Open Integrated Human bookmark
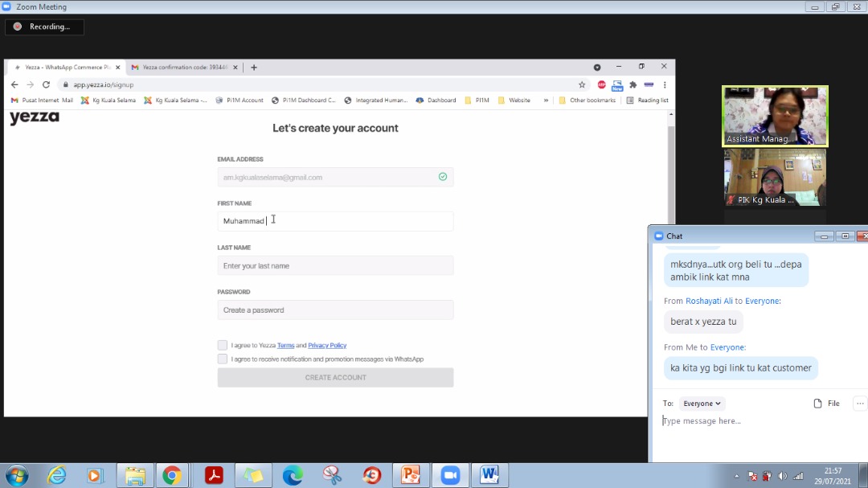868x488 pixels. click(x=376, y=100)
